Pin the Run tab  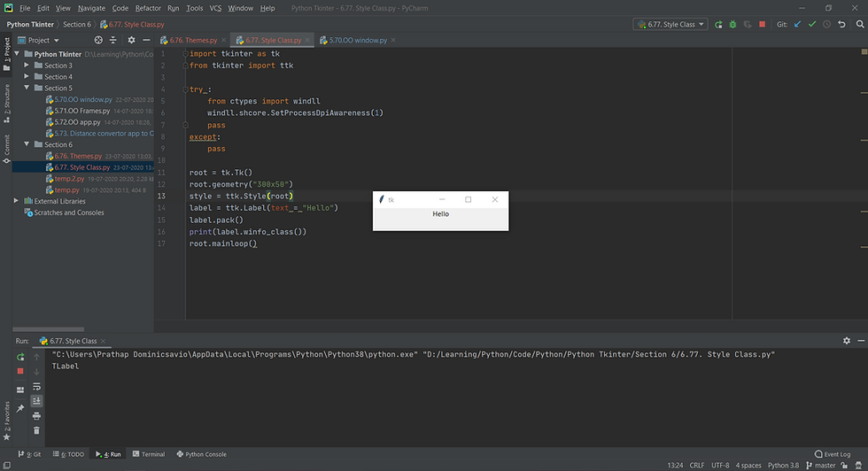coord(20,408)
